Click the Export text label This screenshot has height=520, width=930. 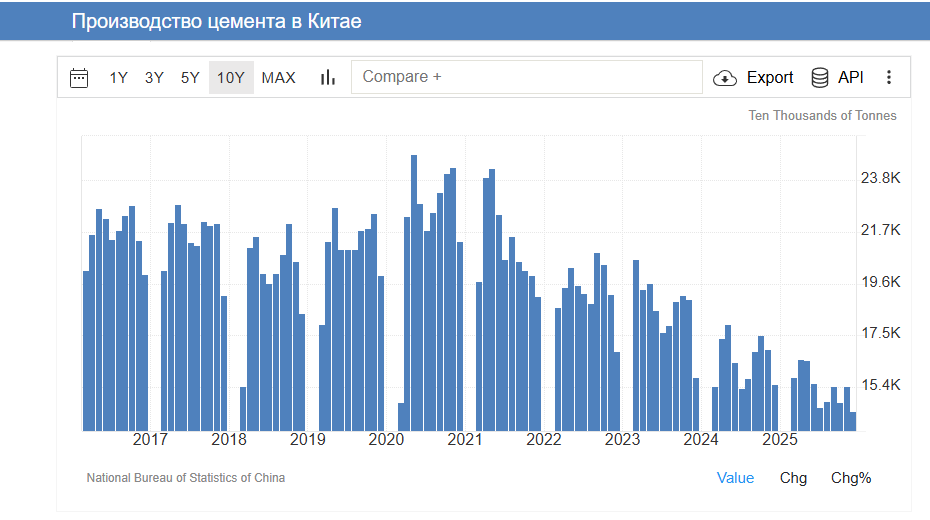[x=770, y=78]
